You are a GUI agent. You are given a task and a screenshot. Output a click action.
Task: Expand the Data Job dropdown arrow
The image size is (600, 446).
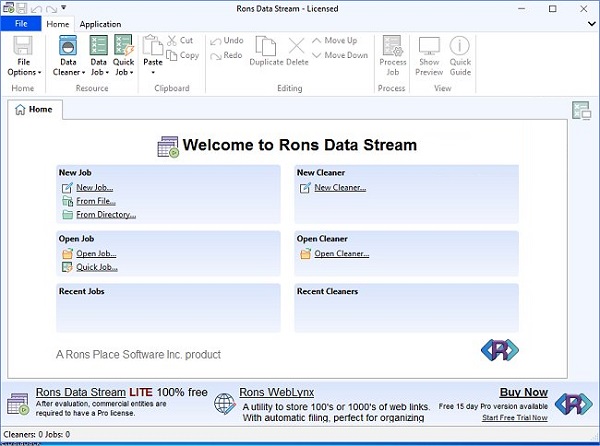click(107, 72)
